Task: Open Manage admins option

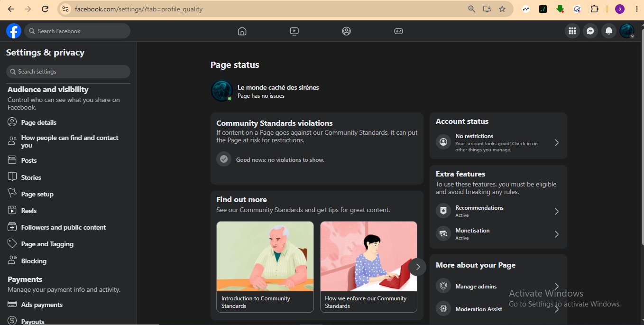Action: coord(498,287)
